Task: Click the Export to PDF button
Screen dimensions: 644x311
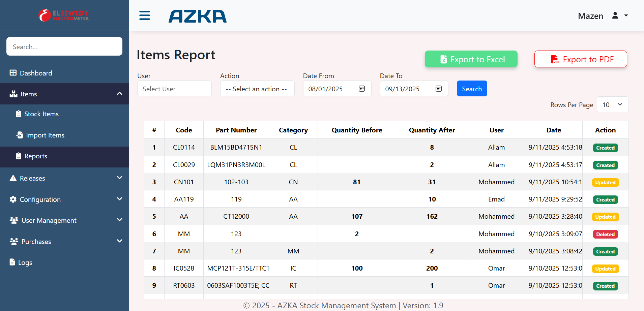Action: (580, 59)
